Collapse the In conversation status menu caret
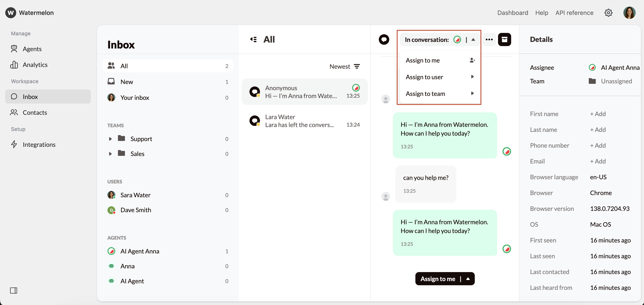This screenshot has width=644, height=305. click(473, 39)
